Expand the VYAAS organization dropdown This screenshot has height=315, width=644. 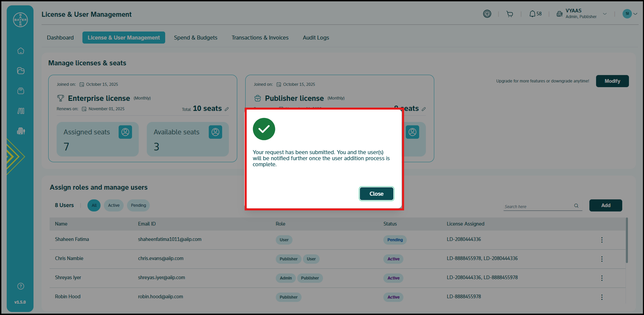(605, 14)
